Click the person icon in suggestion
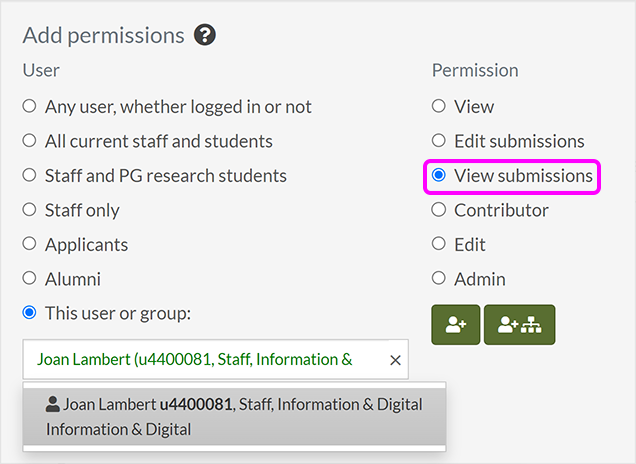The width and height of the screenshot is (636, 464). click(x=53, y=405)
